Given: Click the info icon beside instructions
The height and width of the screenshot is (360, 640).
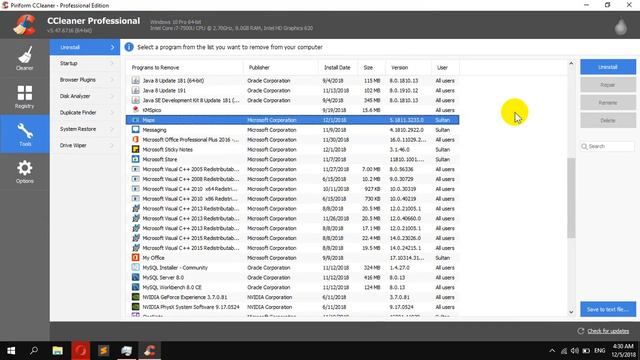Looking at the screenshot, I should 129,47.
